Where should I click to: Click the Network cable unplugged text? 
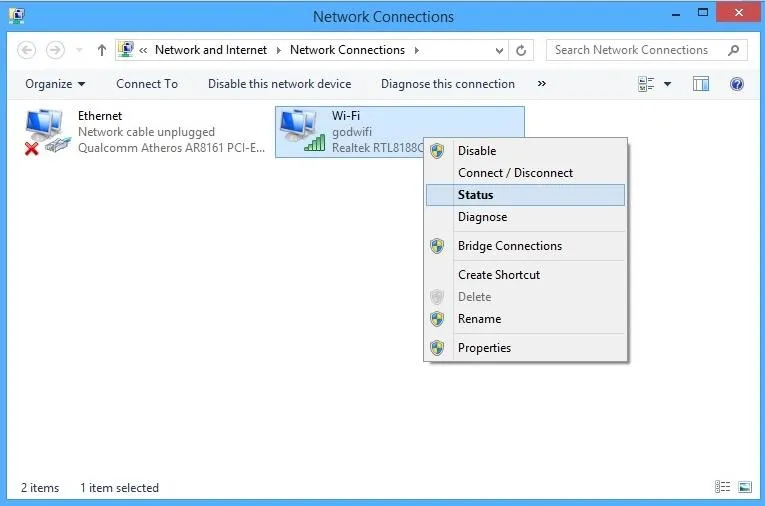tap(146, 132)
